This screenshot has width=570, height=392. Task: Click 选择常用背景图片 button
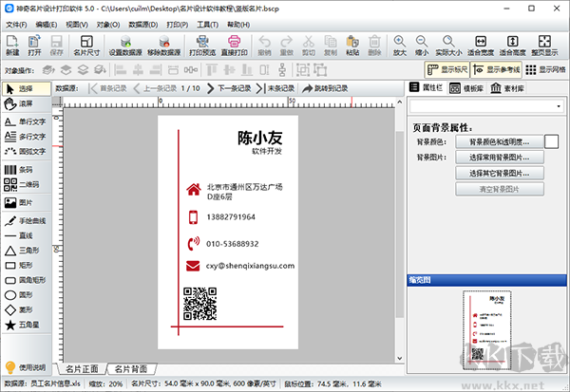click(x=500, y=158)
